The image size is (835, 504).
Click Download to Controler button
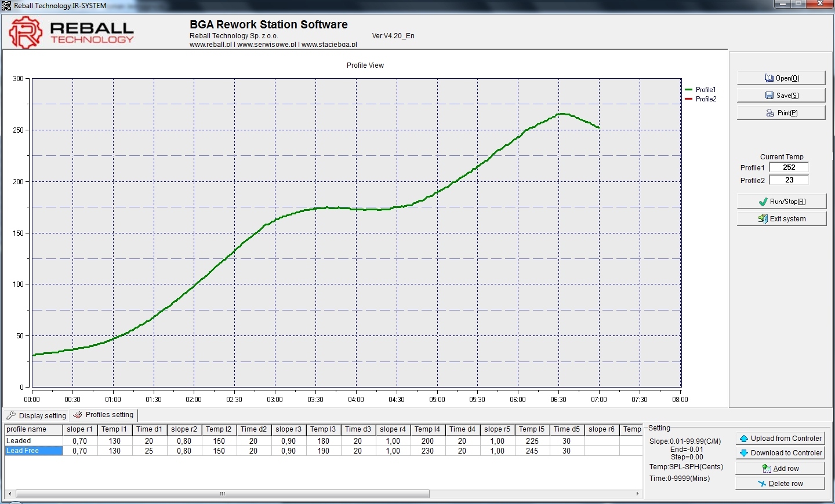coord(780,453)
